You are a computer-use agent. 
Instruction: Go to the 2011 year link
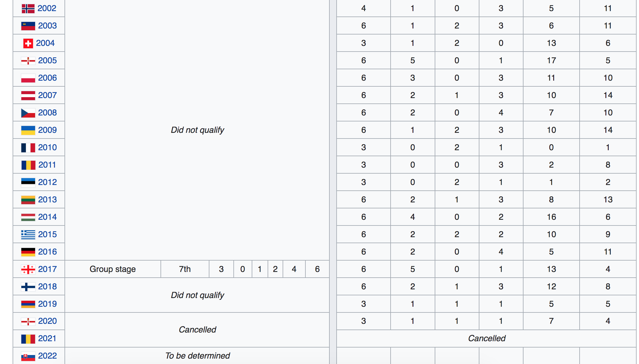[47, 165]
